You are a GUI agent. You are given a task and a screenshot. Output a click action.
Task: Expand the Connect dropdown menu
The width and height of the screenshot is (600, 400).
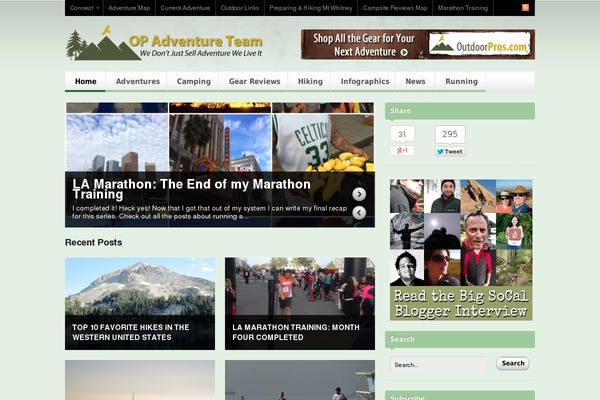pyautogui.click(x=84, y=8)
